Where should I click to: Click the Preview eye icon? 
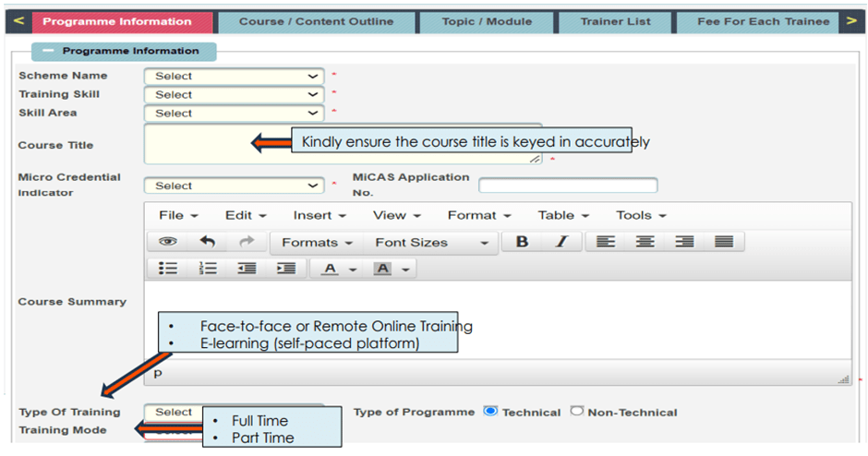pyautogui.click(x=167, y=242)
